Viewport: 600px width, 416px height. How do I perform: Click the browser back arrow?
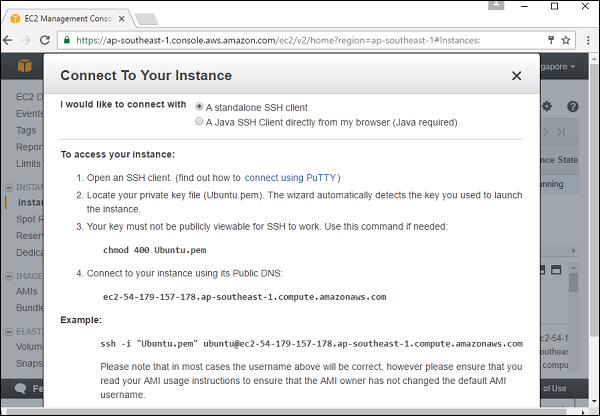click(9, 40)
